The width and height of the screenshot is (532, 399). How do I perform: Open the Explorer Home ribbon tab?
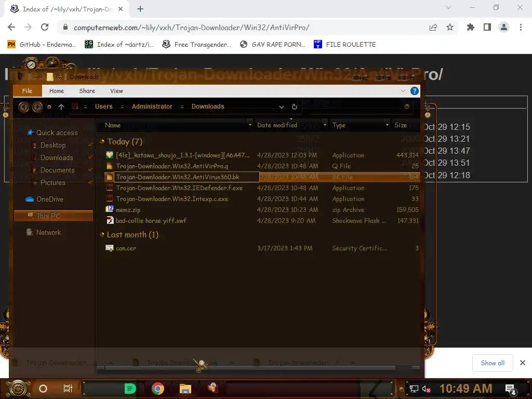(56, 91)
